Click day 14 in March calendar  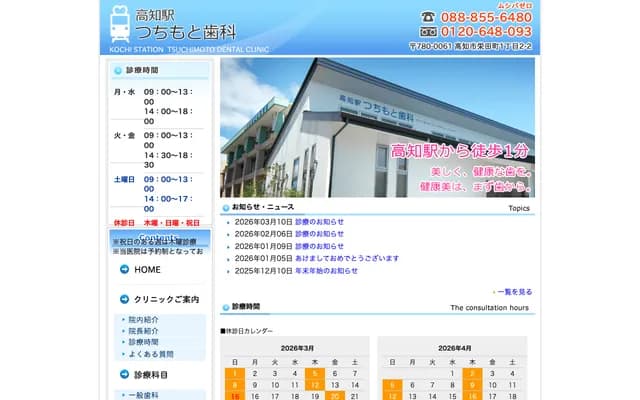[x=355, y=385]
